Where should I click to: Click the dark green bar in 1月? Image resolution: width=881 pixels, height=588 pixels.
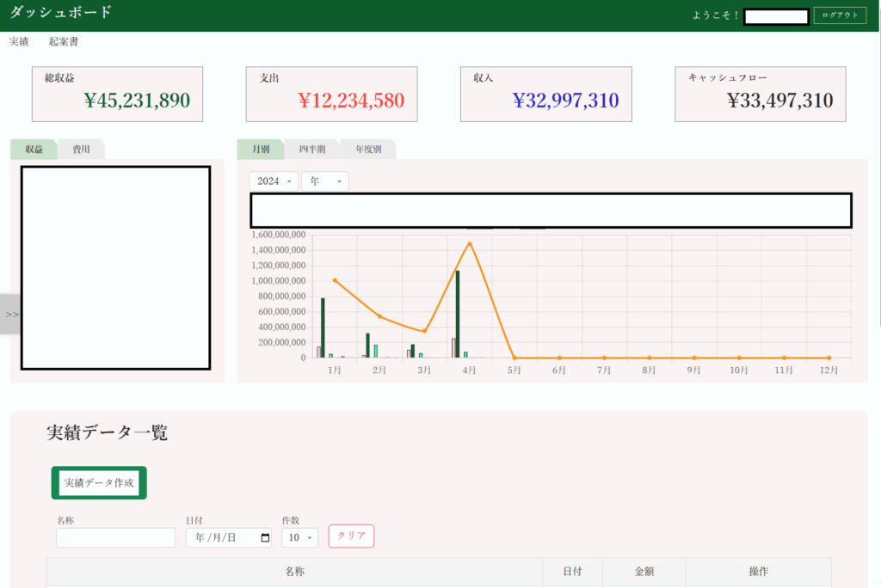pyautogui.click(x=323, y=328)
